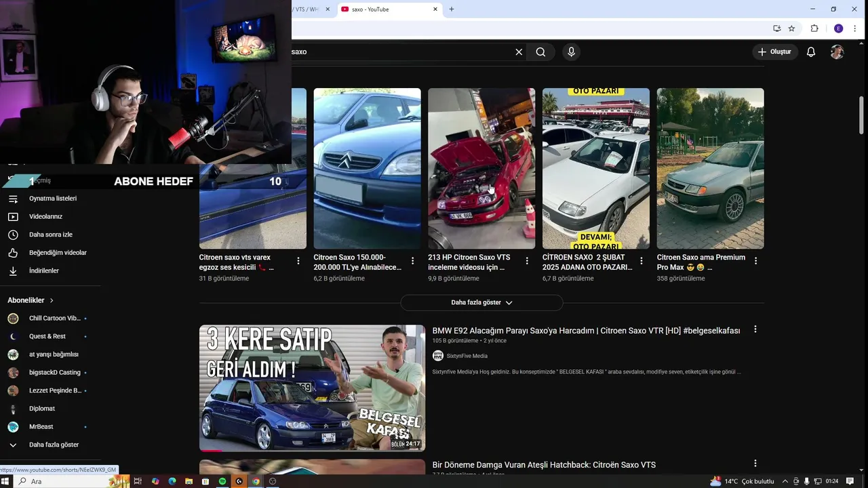Image resolution: width=868 pixels, height=488 pixels.
Task: Click the clock icon beside Daha sonra izle
Action: 13,235
